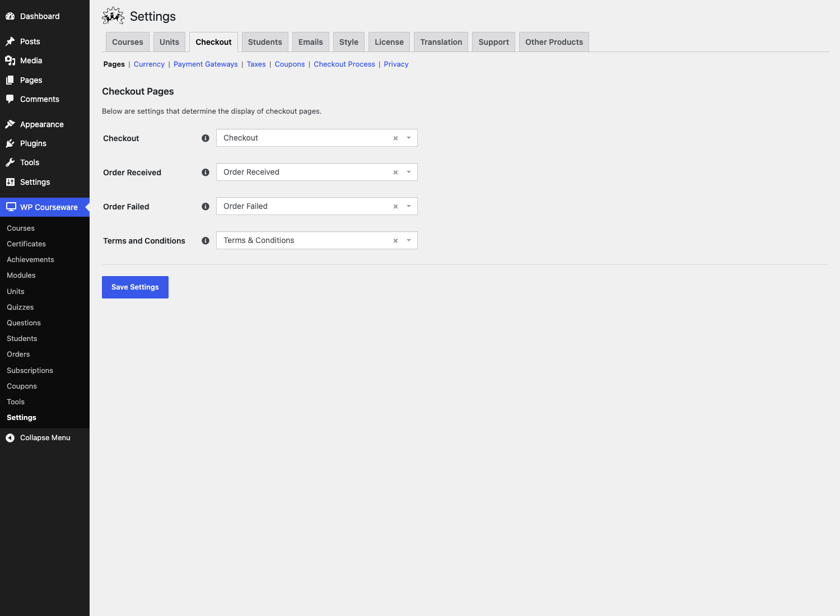Open Orders in the sidebar submenu
The image size is (840, 616).
[x=18, y=354]
